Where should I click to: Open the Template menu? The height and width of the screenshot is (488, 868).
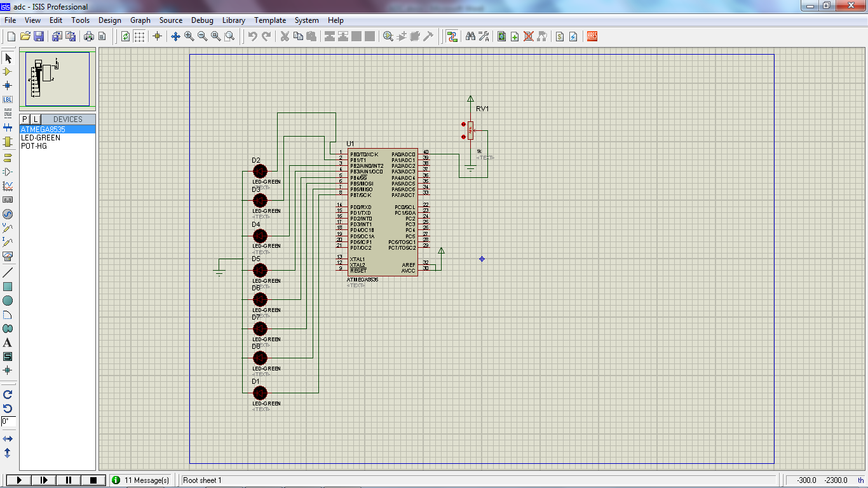pos(270,20)
